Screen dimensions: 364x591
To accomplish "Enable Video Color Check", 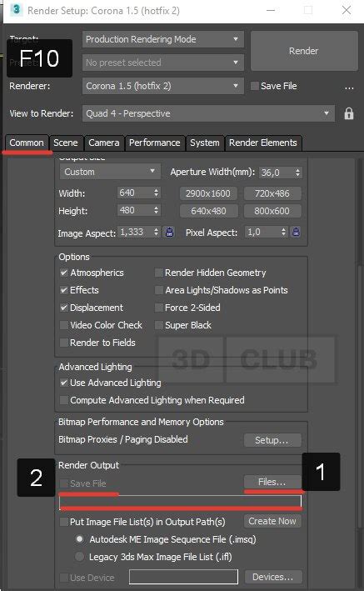I will (63, 325).
